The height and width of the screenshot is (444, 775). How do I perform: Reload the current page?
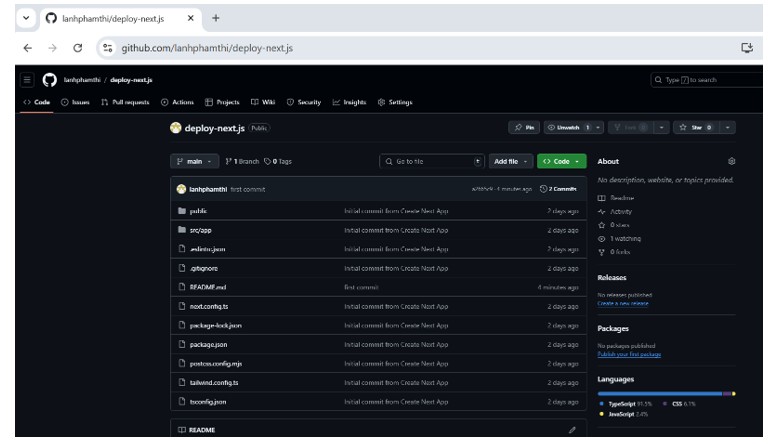78,48
